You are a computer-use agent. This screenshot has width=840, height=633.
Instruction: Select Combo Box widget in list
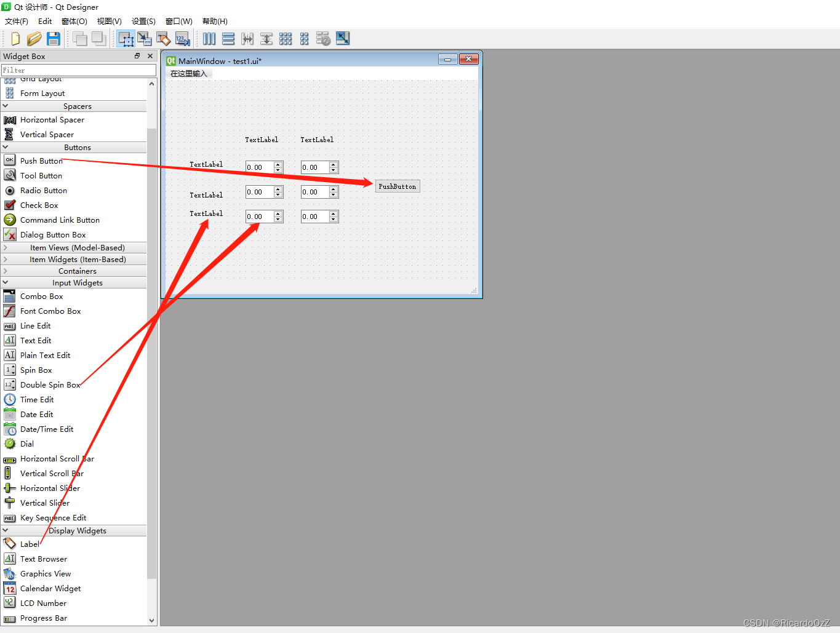click(42, 297)
